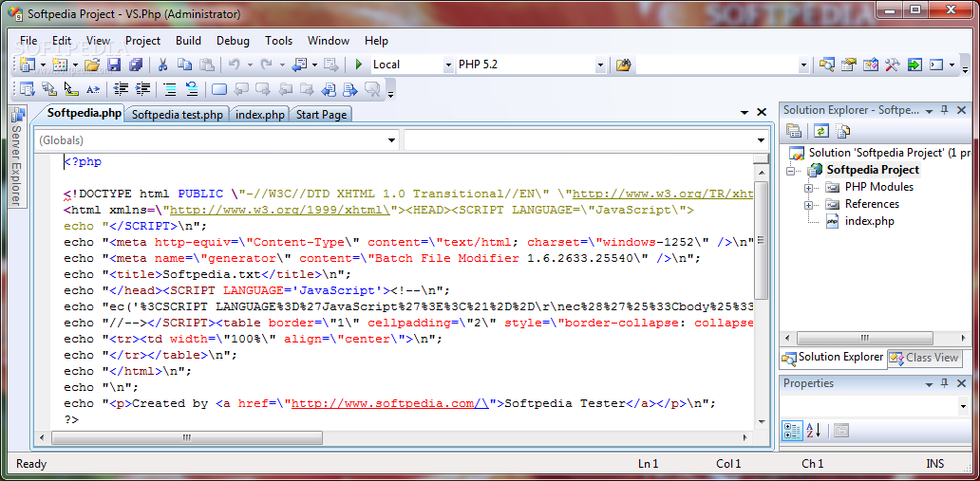Click the Add New Item icon
980x481 pixels.
pos(60,65)
